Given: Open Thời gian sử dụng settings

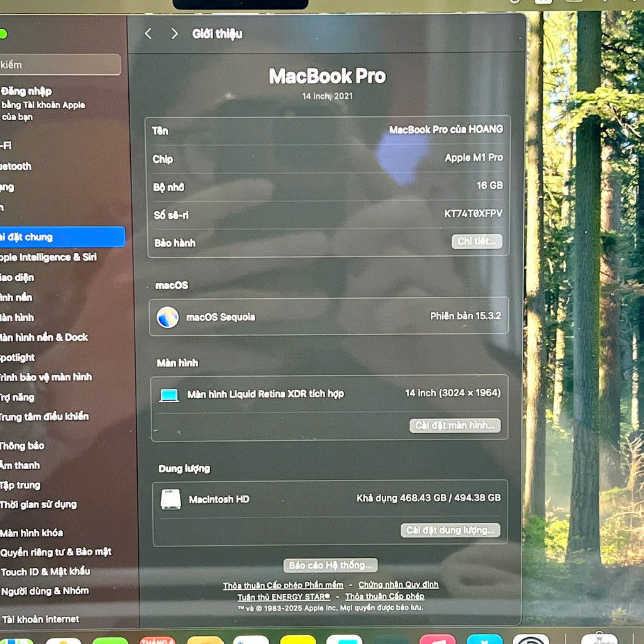Looking at the screenshot, I should tap(38, 504).
